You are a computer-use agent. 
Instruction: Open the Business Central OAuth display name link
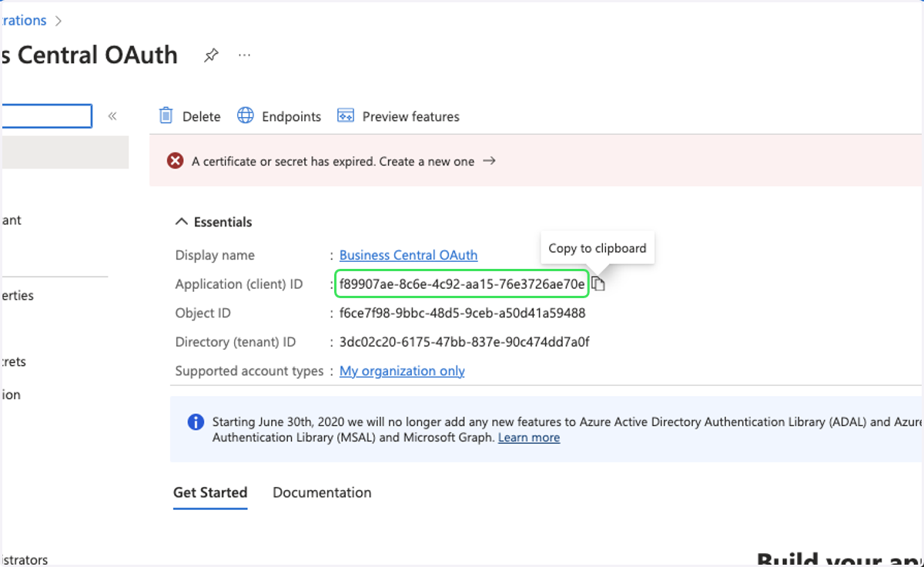408,255
